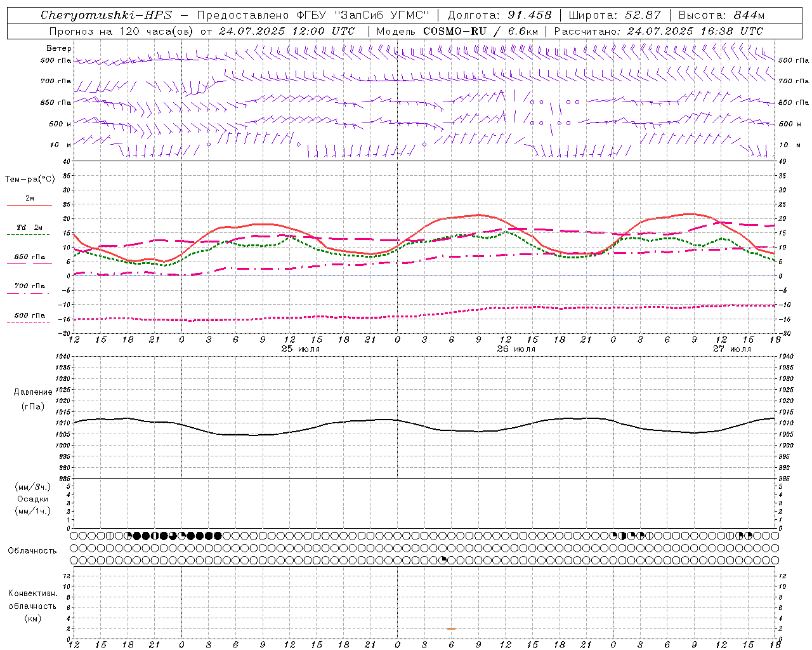
Task: Click the elevation text Высота: 844м
Action: 721,15
